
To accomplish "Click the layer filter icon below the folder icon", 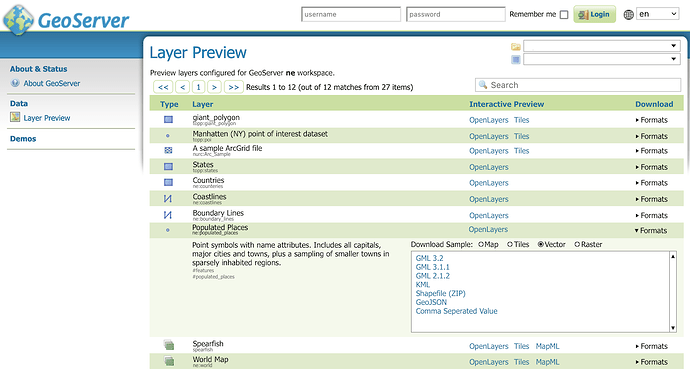I will [x=516, y=59].
